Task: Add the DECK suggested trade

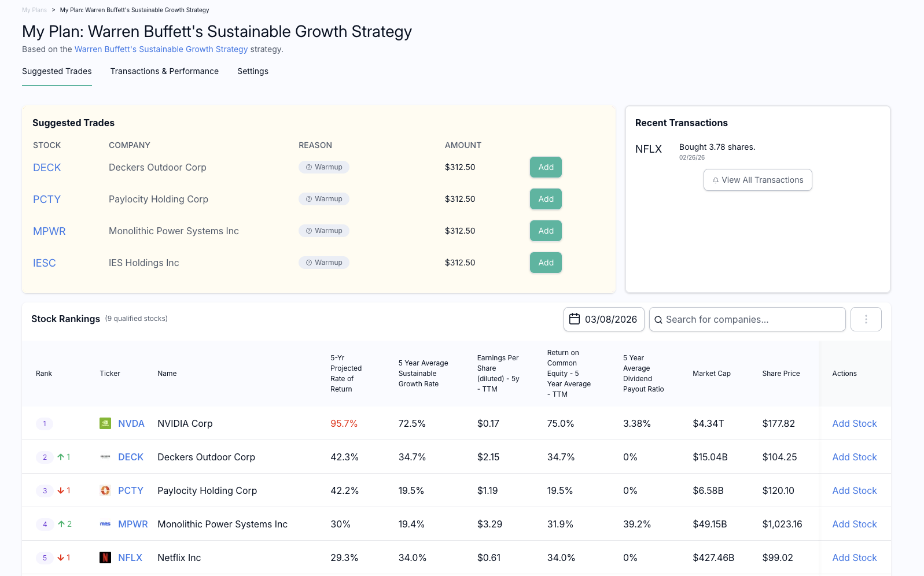Action: [x=546, y=167]
